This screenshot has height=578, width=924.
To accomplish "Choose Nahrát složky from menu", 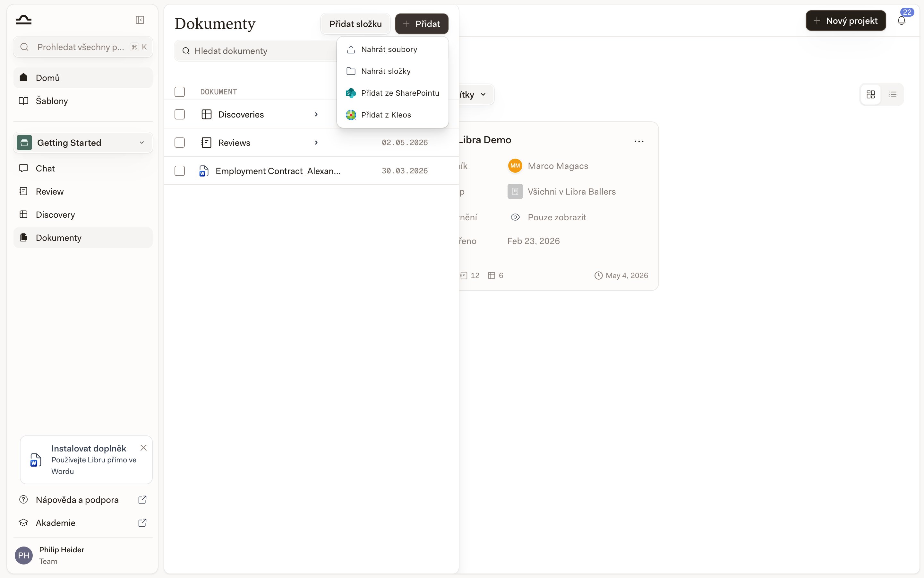I will pos(392,71).
